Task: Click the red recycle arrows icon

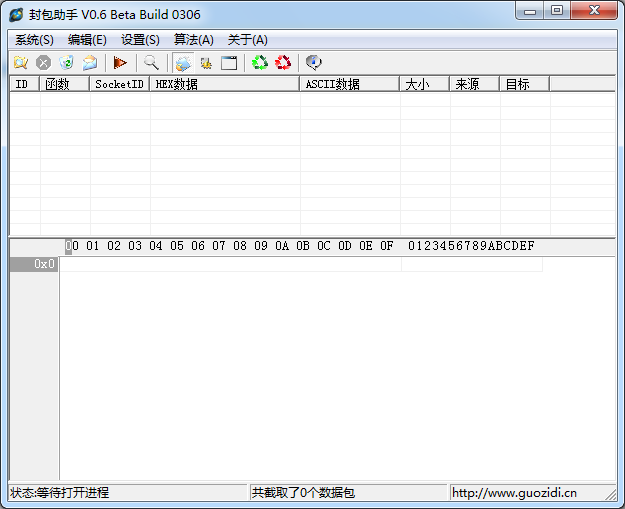Action: (x=283, y=63)
